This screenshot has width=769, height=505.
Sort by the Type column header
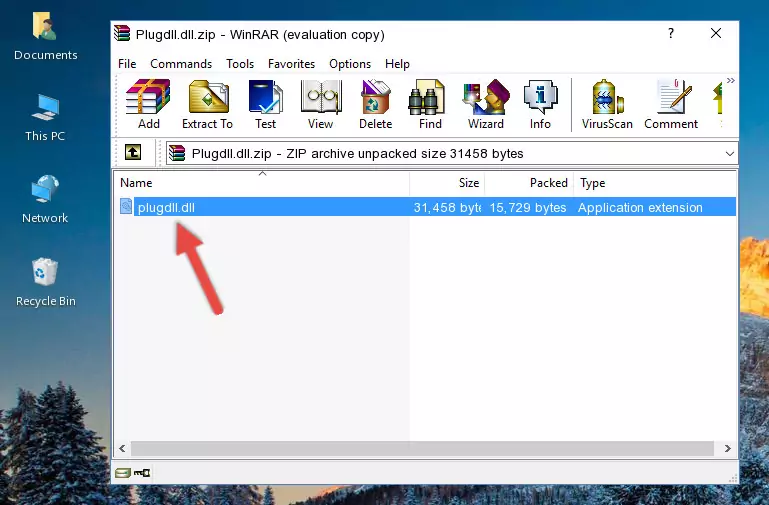coord(655,183)
